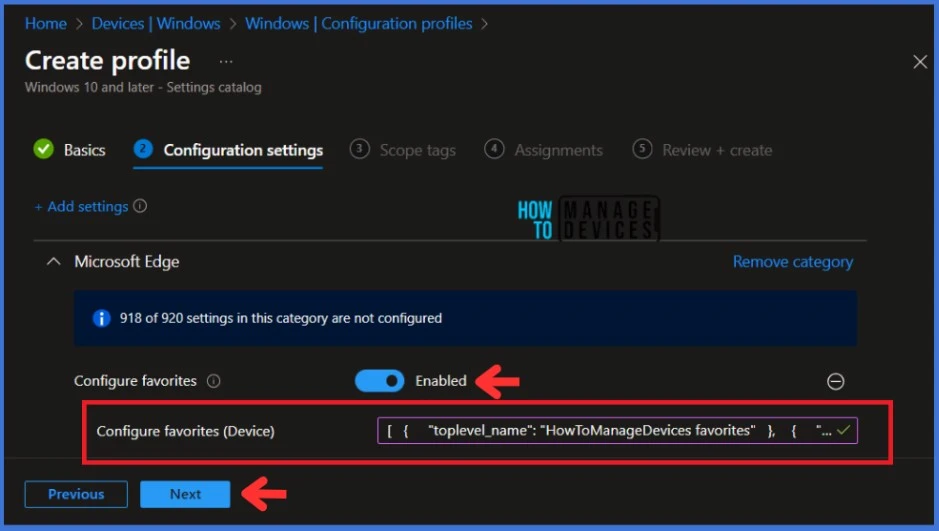This screenshot has height=531, width=939.
Task: Toggle Configure favorites Enabled switch
Action: pos(380,381)
